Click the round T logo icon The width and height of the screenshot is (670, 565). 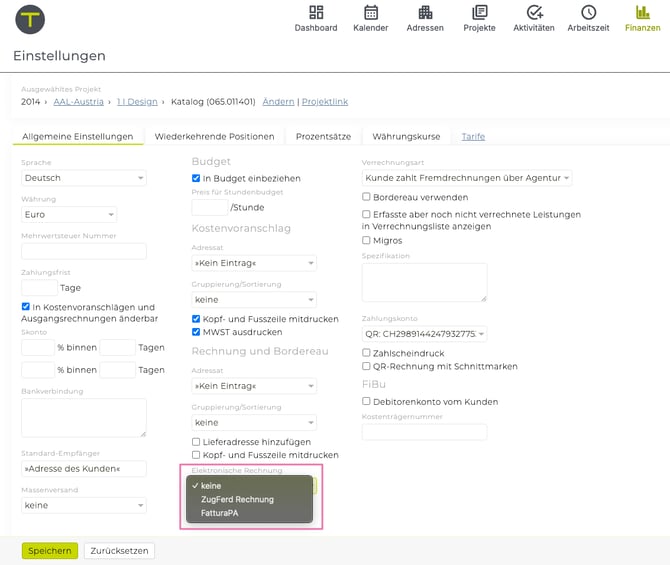click(30, 19)
